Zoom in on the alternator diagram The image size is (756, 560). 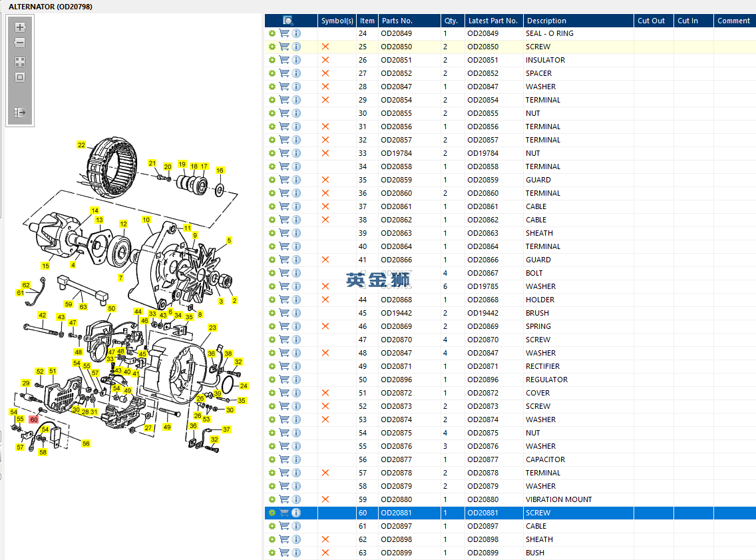[20, 28]
